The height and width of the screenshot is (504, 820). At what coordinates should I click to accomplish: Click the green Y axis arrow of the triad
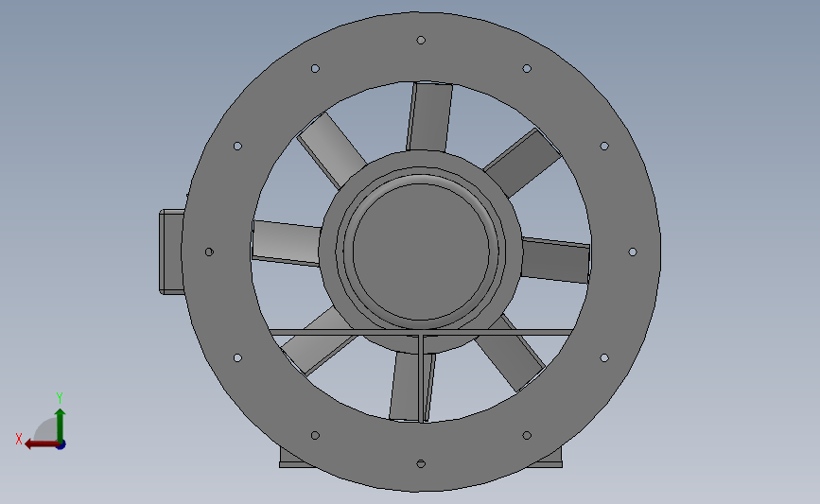click(x=61, y=426)
